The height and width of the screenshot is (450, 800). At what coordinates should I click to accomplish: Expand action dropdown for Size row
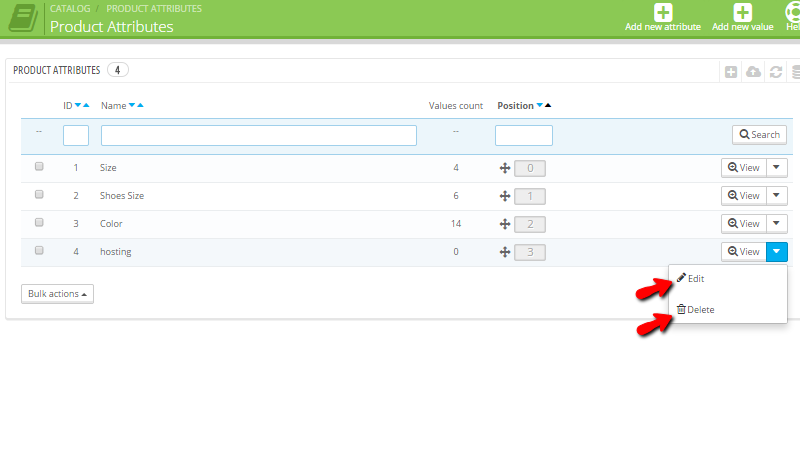pyautogui.click(x=777, y=168)
